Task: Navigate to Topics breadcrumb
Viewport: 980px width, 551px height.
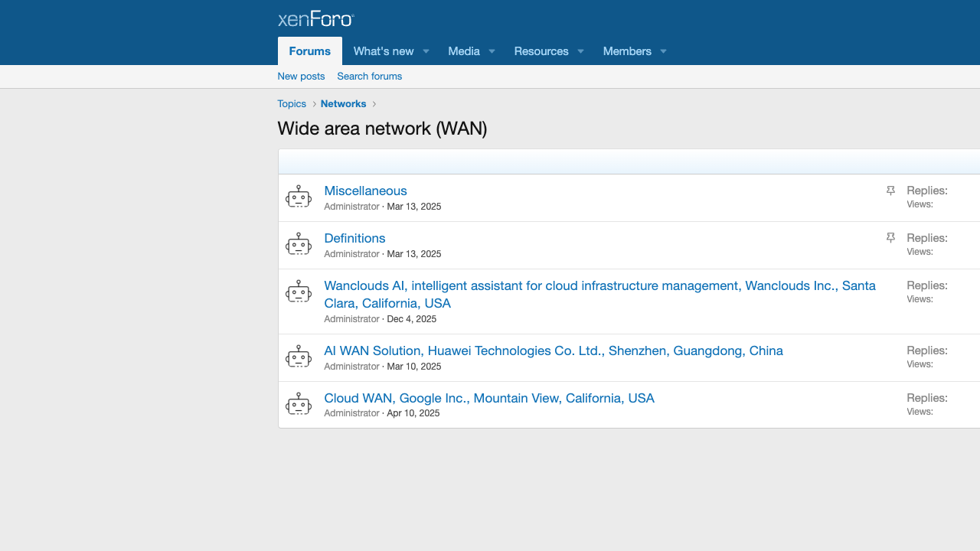Action: pos(292,104)
